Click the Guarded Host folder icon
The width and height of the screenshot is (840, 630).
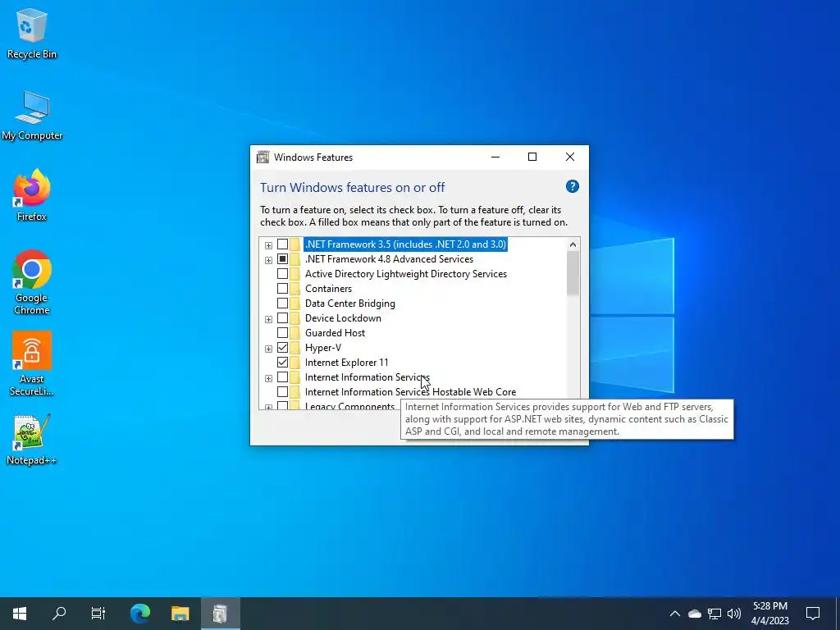pyautogui.click(x=295, y=333)
